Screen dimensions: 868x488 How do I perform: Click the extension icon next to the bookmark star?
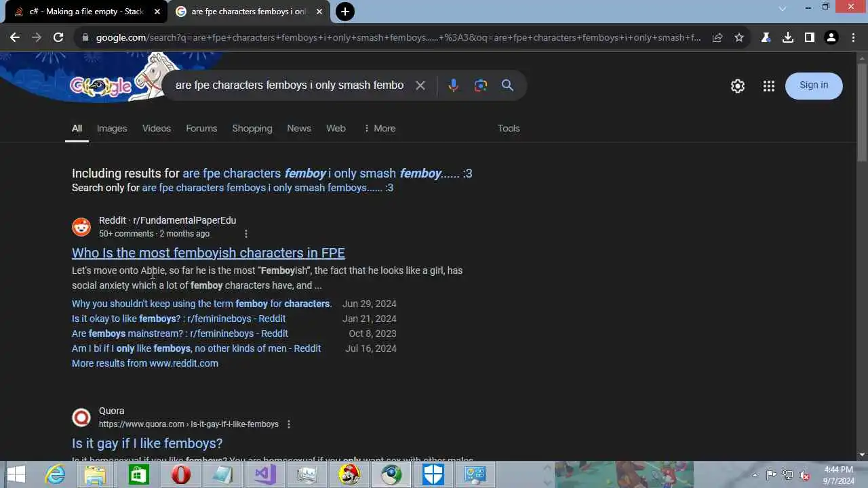pyautogui.click(x=766, y=38)
